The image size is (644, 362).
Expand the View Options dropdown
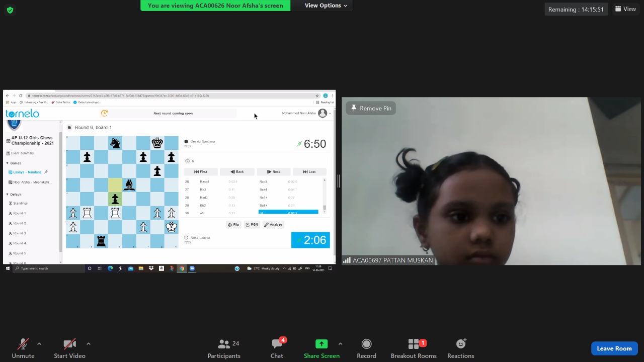pos(326,6)
